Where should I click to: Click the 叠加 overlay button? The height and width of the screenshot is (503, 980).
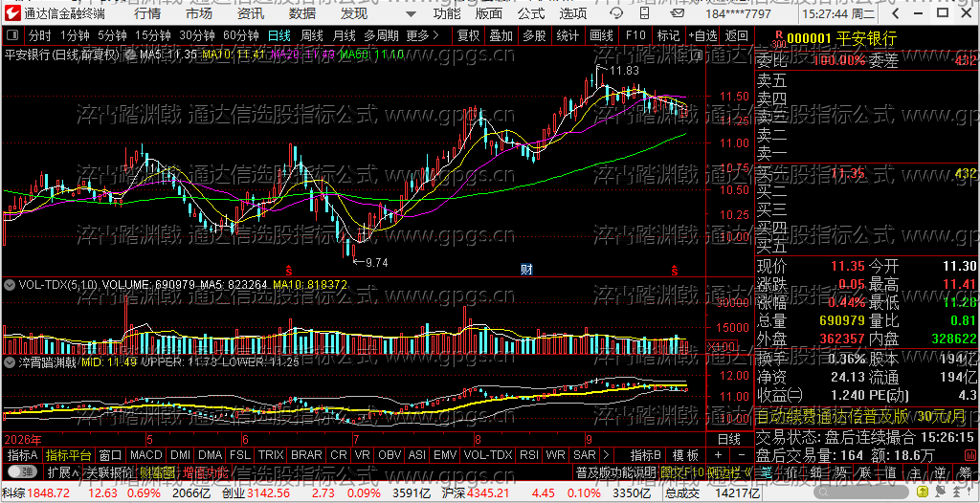501,35
